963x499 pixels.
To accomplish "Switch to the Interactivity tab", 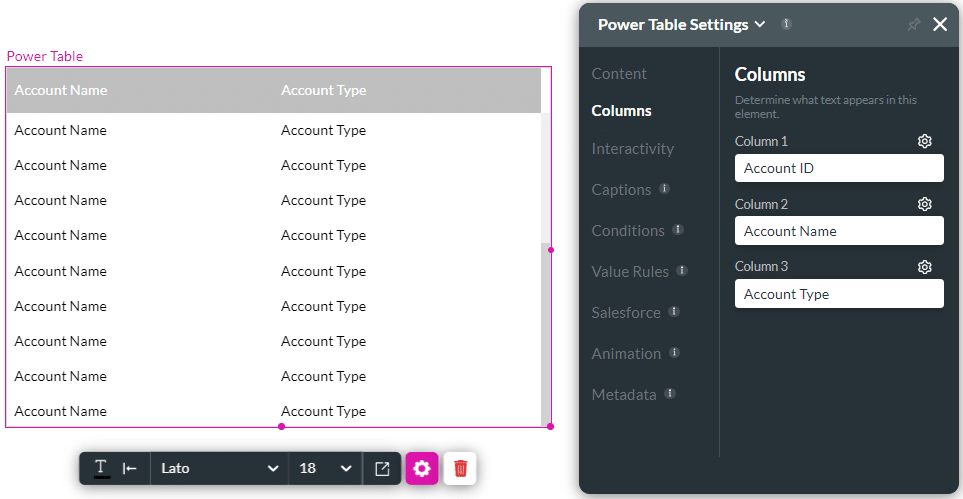I will pos(632,149).
